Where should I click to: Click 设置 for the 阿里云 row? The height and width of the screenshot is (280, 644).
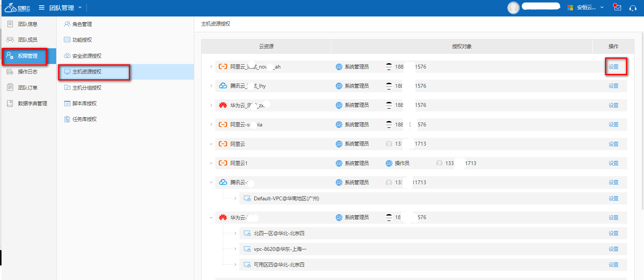(x=613, y=144)
